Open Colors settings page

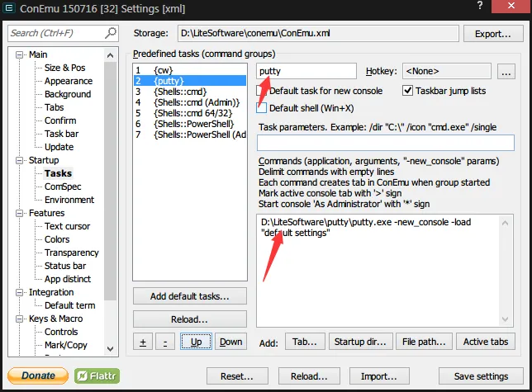point(57,239)
